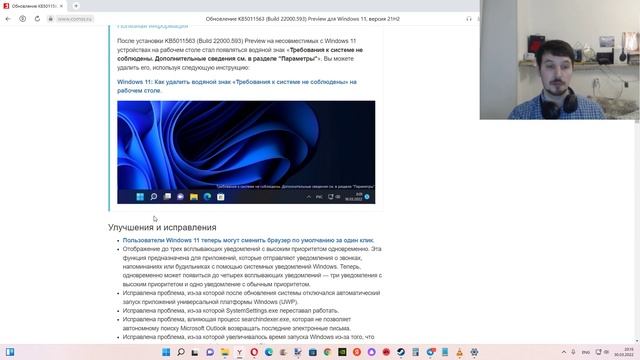Click the lock icon in the address bar
Screen dimensions: 640x360
tap(51, 19)
